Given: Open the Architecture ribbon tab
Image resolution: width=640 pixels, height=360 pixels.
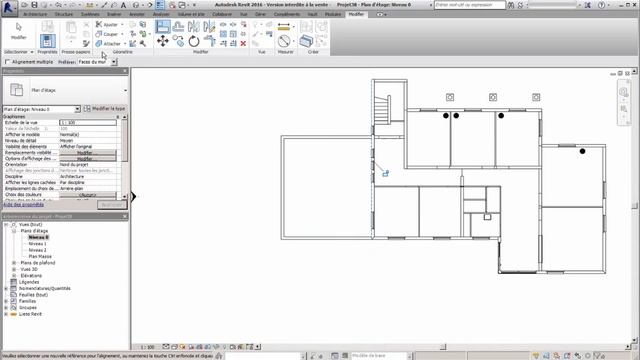Looking at the screenshot, I should pyautogui.click(x=35, y=14).
